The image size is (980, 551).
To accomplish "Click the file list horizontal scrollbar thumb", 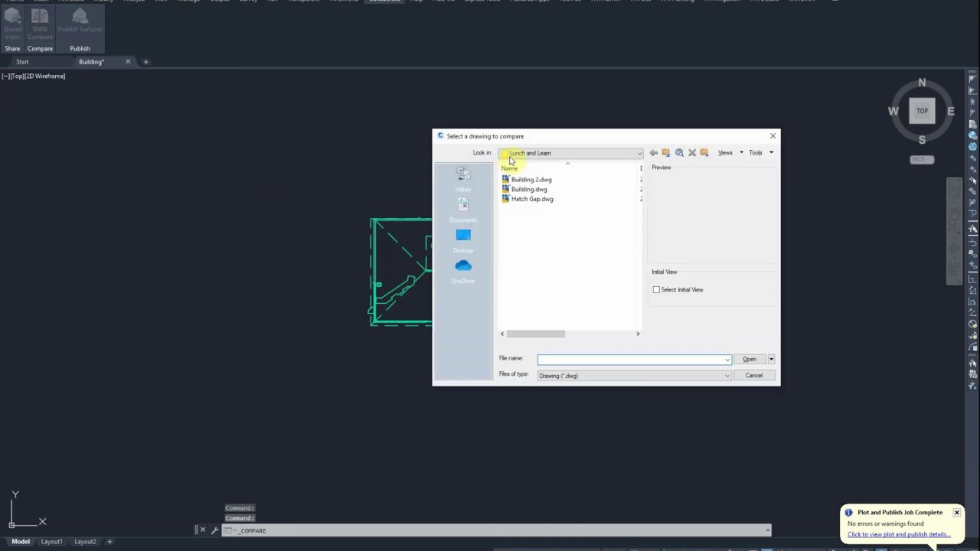I will (x=536, y=334).
